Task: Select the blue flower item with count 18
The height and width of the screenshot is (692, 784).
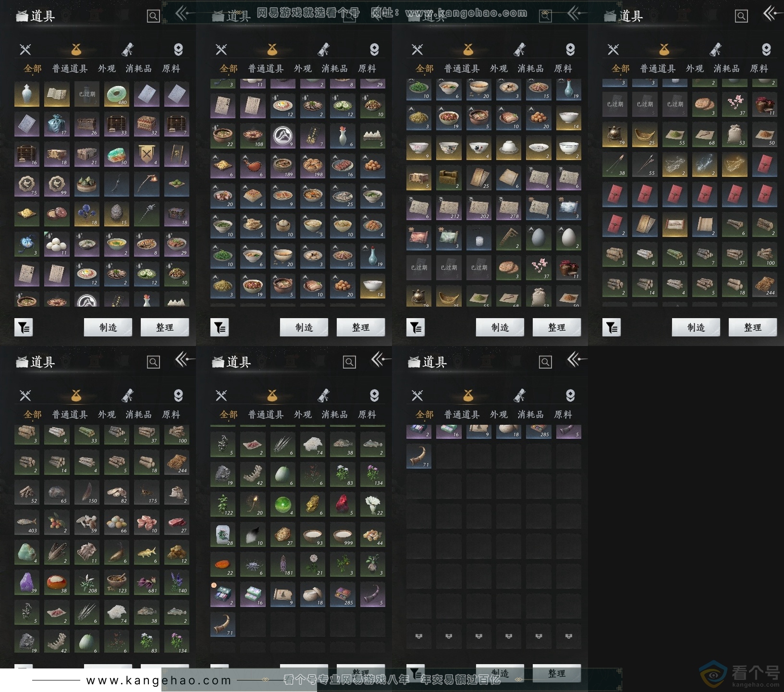Action: (86, 214)
